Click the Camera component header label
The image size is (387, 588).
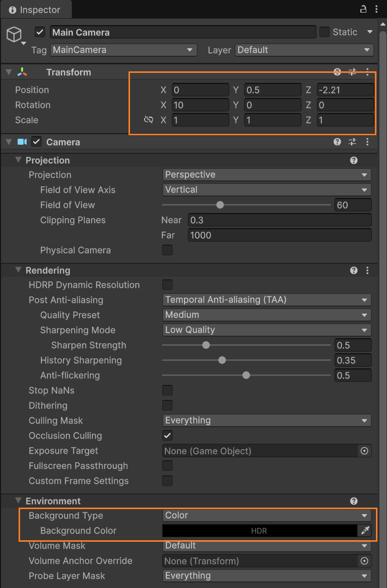point(63,142)
